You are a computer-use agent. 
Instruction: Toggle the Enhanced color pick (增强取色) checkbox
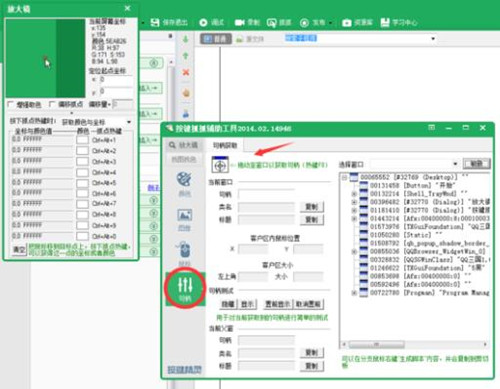[x=11, y=104]
